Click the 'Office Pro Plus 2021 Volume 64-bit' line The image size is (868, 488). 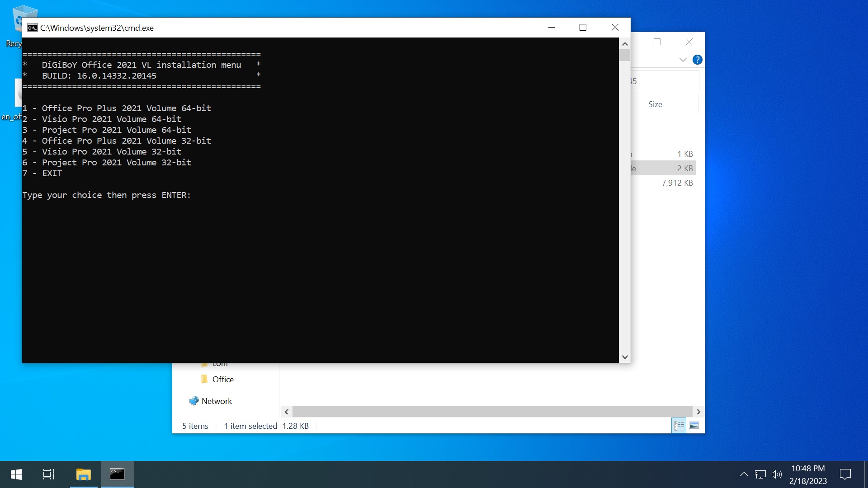[x=117, y=108]
